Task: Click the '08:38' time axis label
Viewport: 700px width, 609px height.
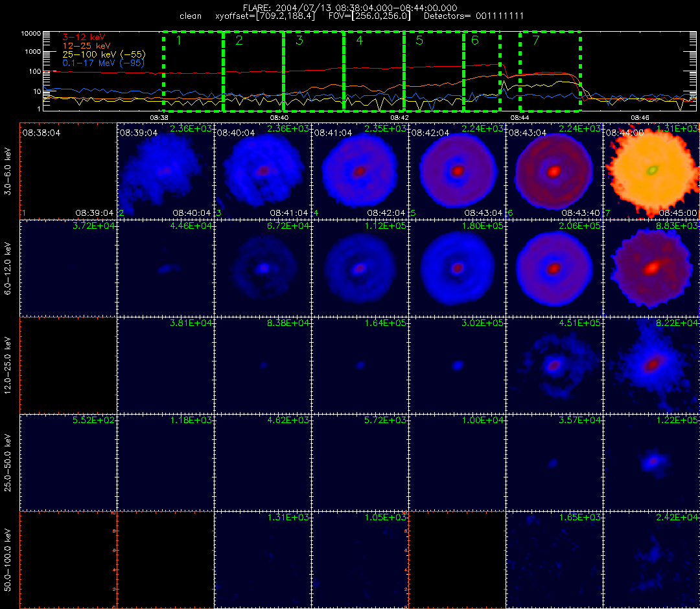Action: [x=159, y=117]
